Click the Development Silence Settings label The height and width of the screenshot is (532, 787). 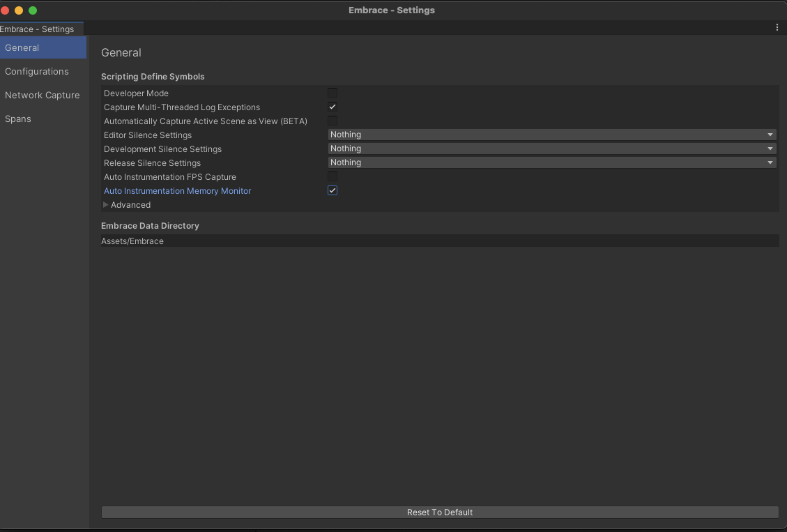(162, 149)
